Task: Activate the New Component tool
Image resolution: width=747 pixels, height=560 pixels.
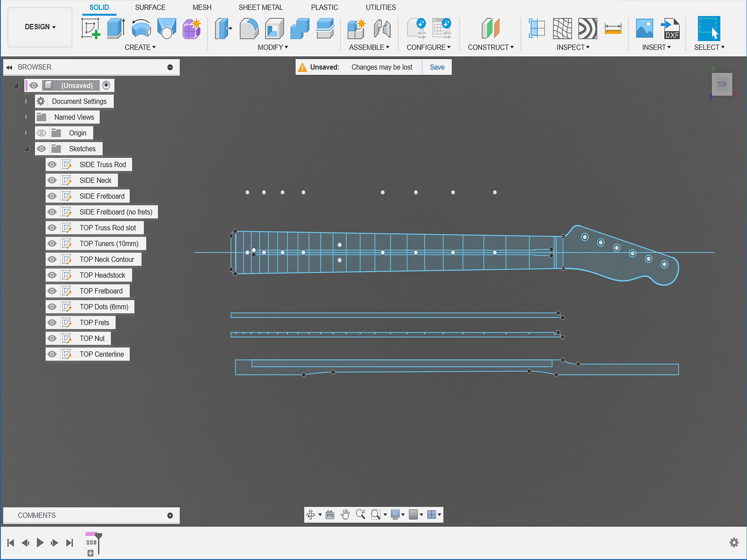Action: tap(356, 29)
